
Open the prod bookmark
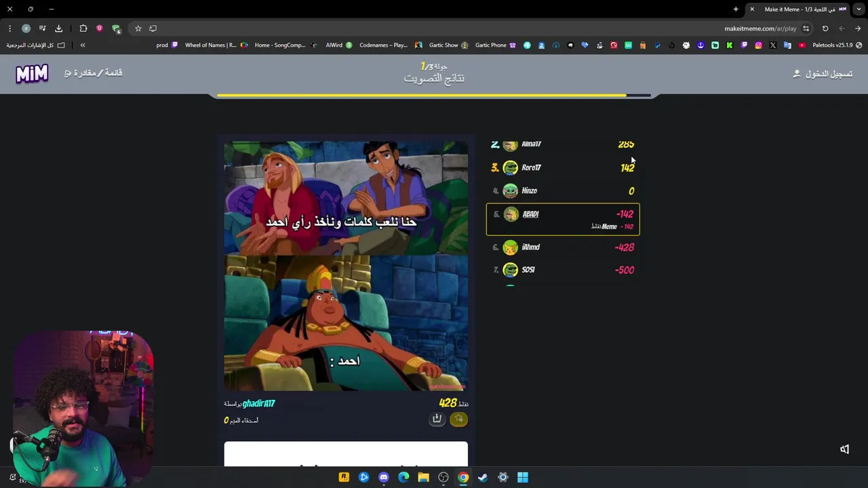click(167, 45)
